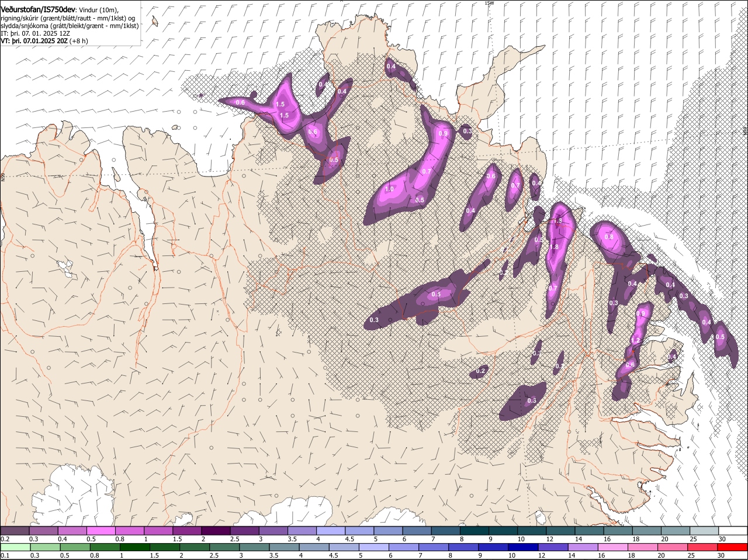The height and width of the screenshot is (560, 748).
Task: Select the 4–4.5 lavender swatch in upper legend
Action: [x=331, y=531]
